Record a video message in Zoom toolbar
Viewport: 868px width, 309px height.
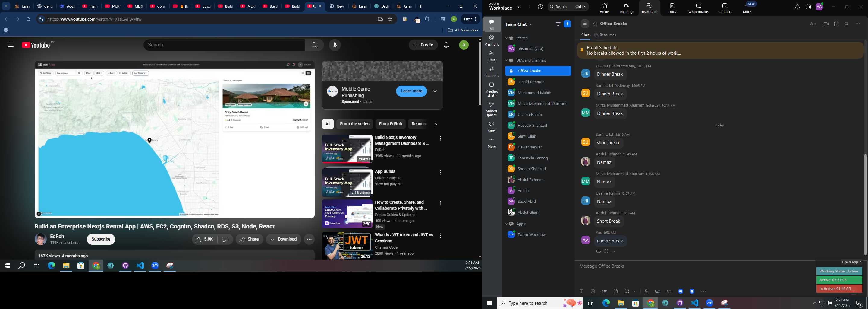point(658,291)
